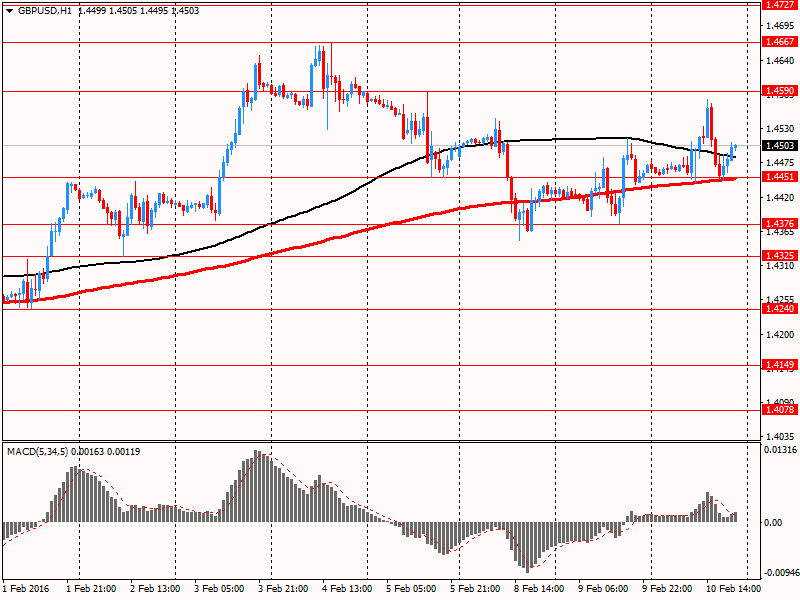Image resolution: width=800 pixels, height=600 pixels.
Task: Click the MACD scale value -0.00946
Action: (781, 573)
